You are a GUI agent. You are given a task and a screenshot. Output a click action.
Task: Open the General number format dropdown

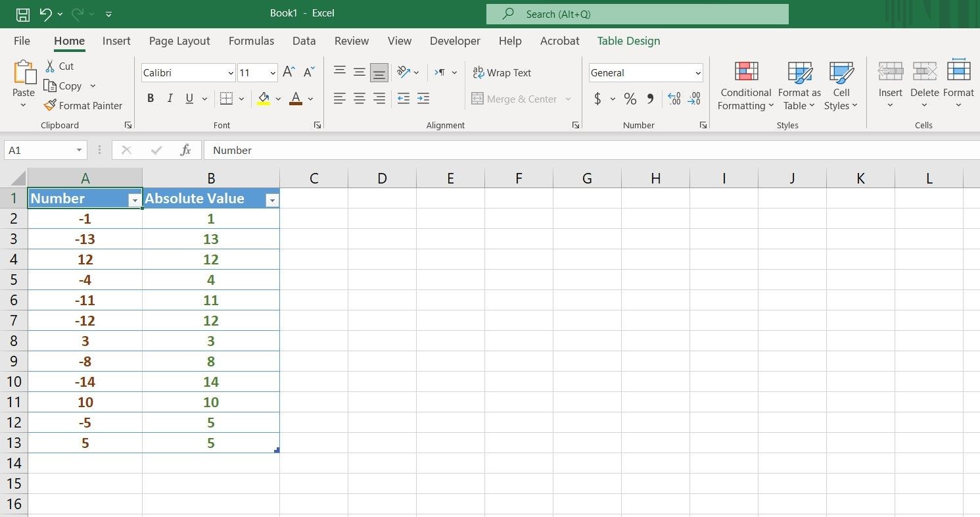tap(645, 73)
